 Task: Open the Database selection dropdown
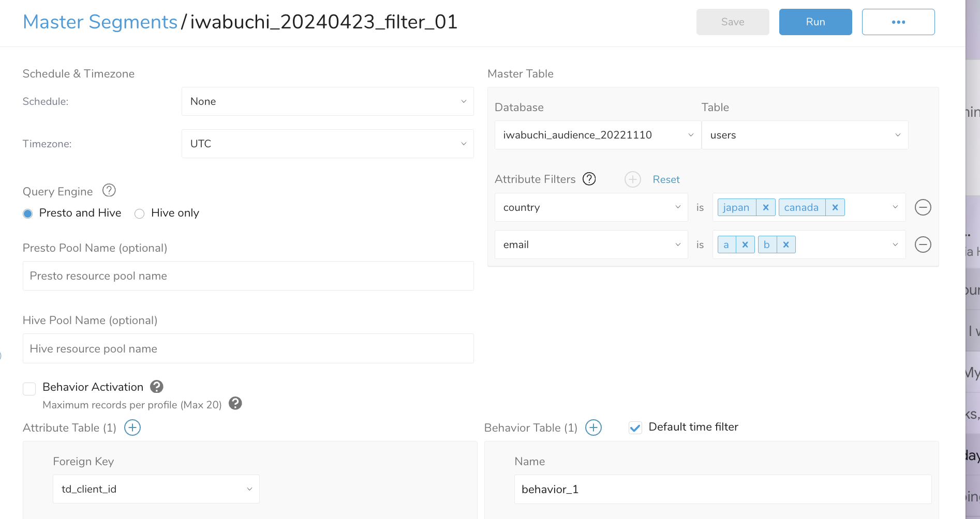click(597, 135)
